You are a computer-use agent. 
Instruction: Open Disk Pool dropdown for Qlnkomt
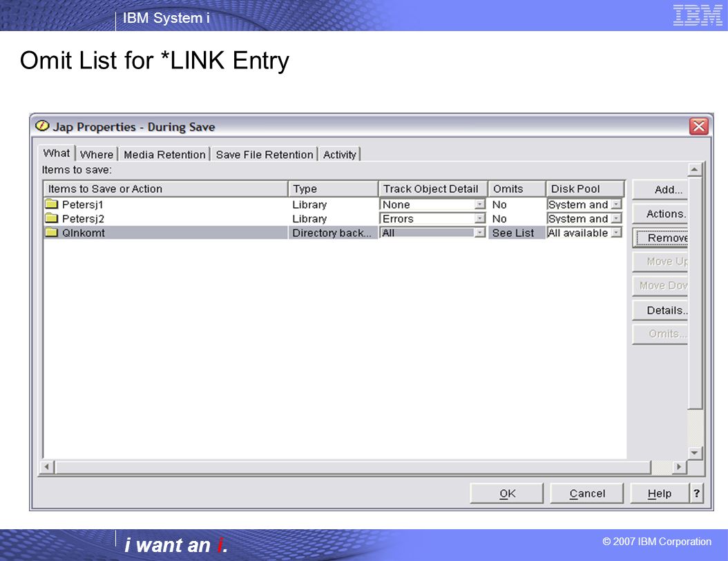click(616, 233)
